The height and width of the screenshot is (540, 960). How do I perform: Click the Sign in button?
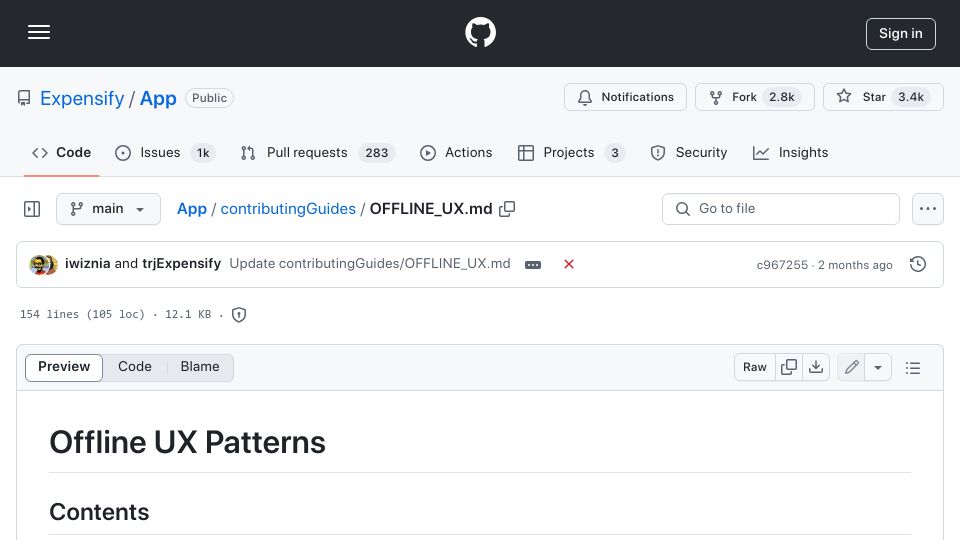901,34
